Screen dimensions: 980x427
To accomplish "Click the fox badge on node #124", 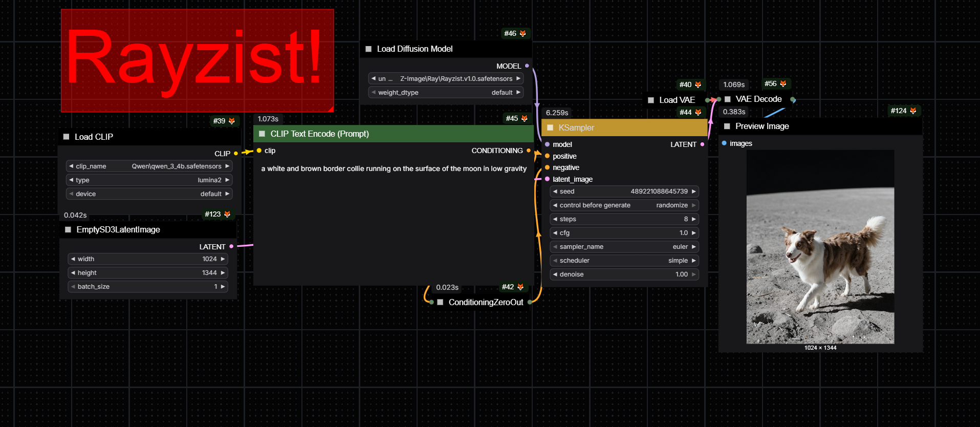I will [913, 111].
